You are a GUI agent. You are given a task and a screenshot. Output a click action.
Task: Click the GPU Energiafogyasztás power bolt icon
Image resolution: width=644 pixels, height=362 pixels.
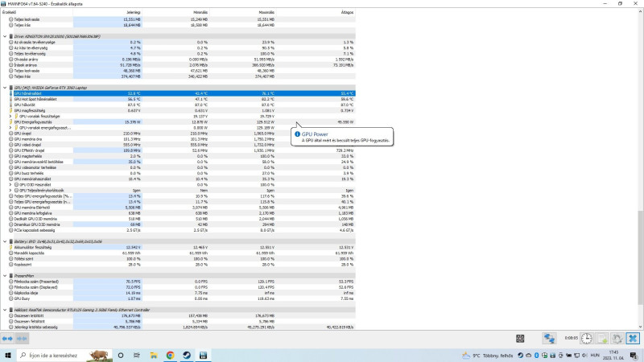[11, 122]
